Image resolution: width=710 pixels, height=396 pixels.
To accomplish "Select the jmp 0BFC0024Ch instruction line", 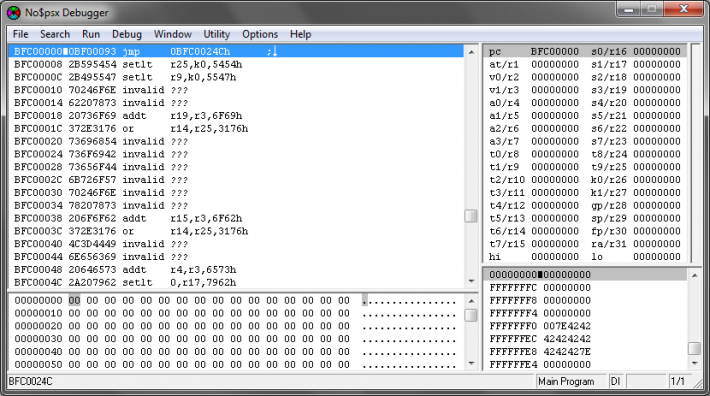I will (236, 52).
